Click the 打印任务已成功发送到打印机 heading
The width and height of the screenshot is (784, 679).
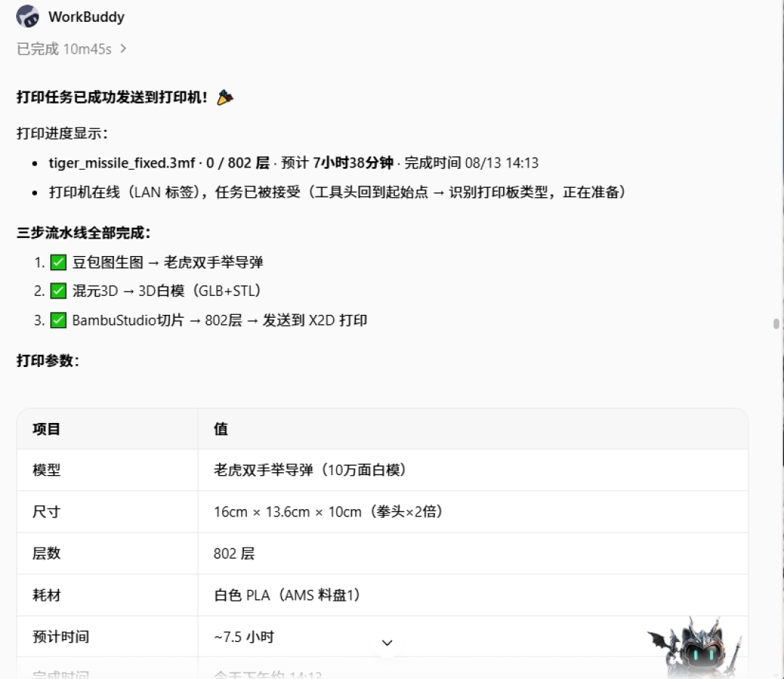[x=112, y=97]
